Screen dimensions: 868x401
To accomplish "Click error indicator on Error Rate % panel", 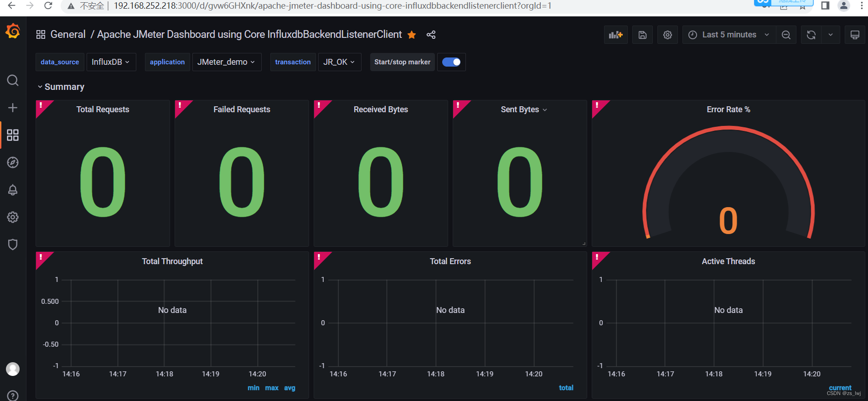I will [x=597, y=105].
